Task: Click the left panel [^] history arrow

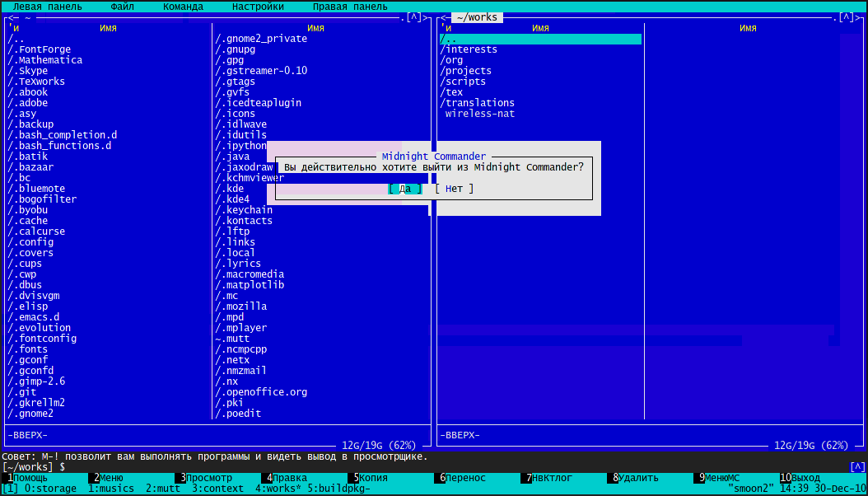Action: [x=413, y=17]
